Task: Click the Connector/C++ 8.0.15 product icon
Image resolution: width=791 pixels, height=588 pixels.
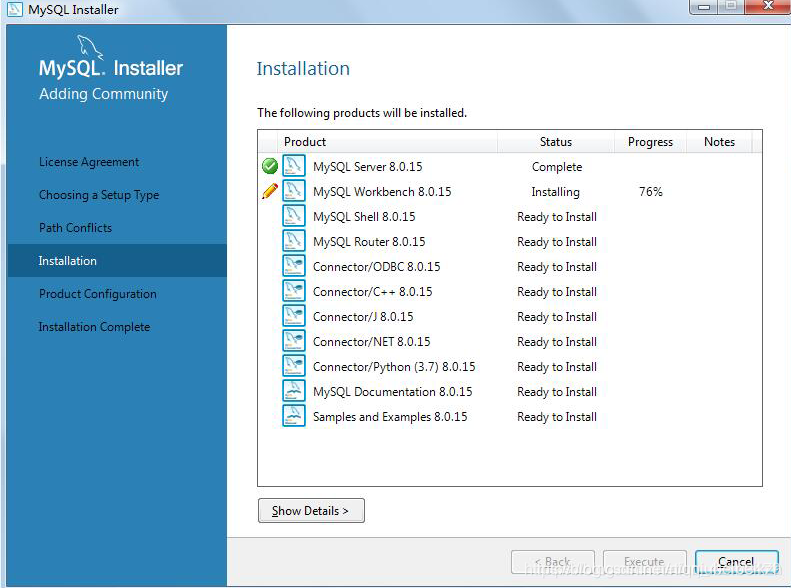Action: click(x=294, y=291)
